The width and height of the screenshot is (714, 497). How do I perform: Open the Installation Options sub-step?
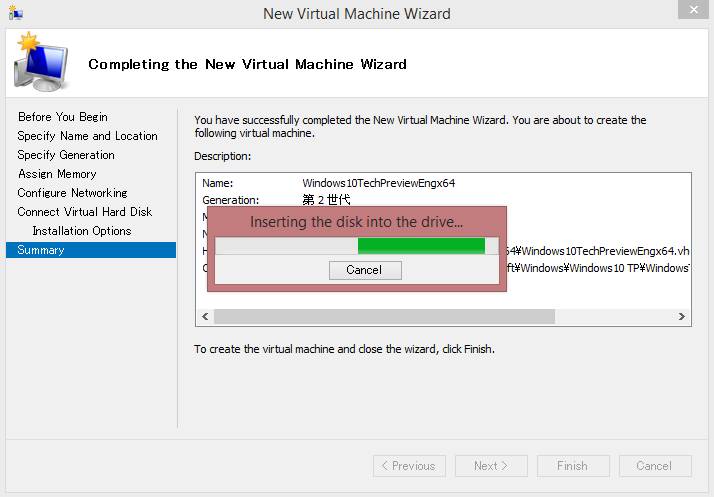click(x=82, y=231)
